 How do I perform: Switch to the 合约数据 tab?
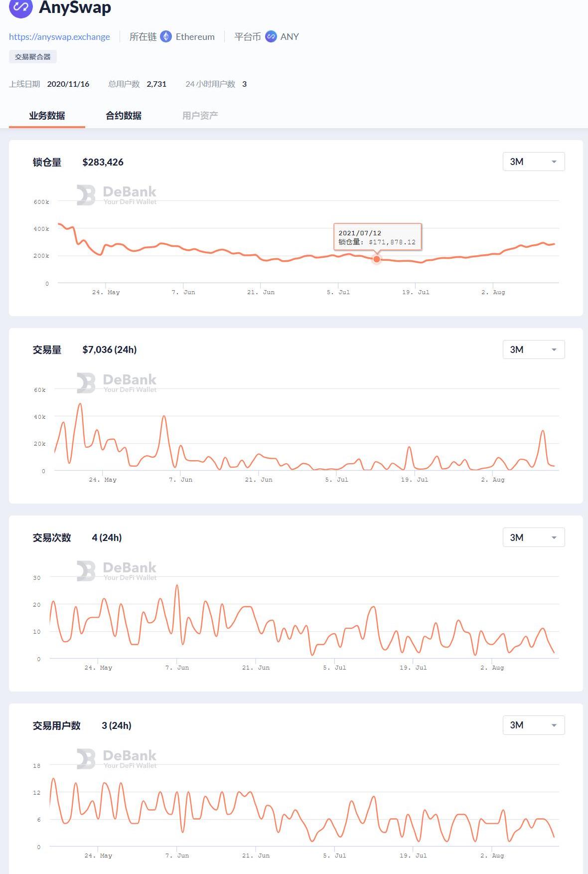click(124, 116)
